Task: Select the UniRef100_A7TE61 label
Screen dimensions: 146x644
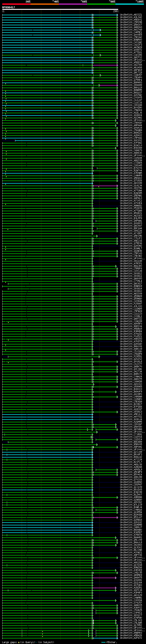Action: pyautogui.click(x=131, y=53)
